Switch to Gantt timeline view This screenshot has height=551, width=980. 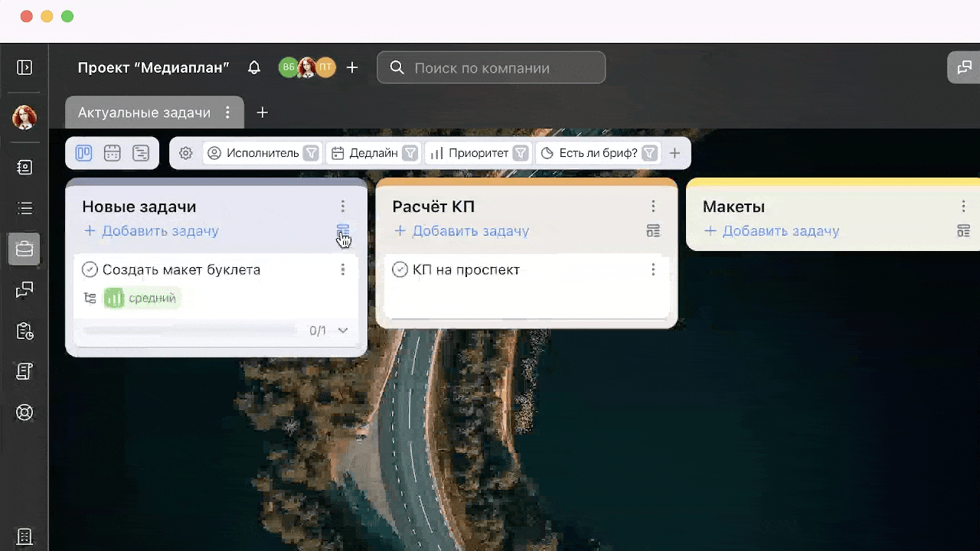pyautogui.click(x=141, y=153)
